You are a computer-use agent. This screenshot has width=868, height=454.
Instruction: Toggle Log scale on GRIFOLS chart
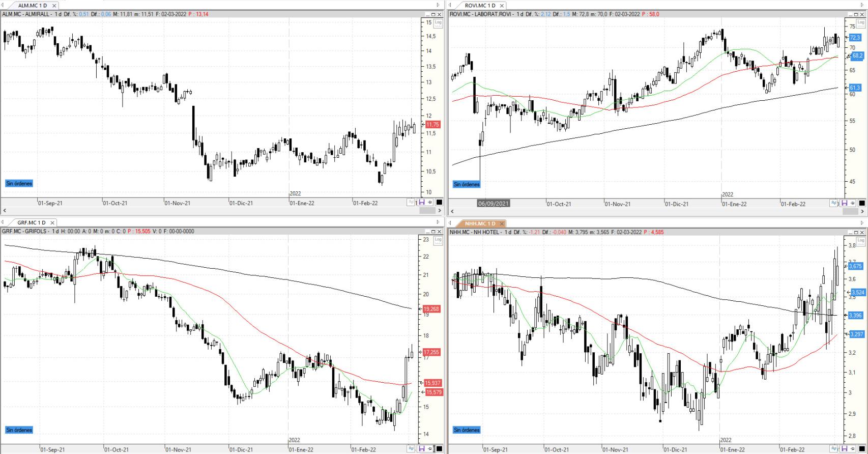[438, 241]
